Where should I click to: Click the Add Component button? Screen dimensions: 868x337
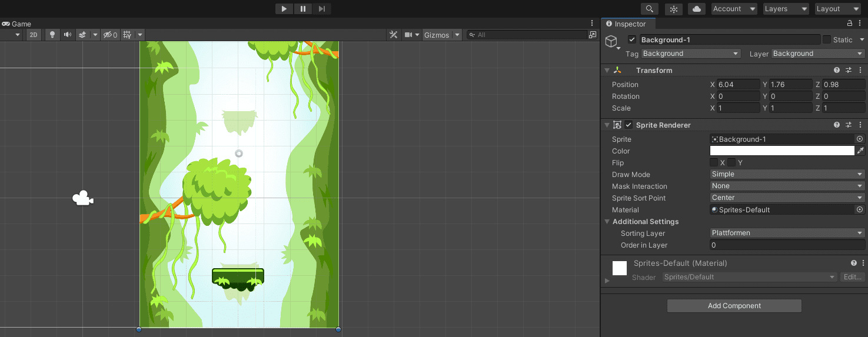click(x=734, y=306)
